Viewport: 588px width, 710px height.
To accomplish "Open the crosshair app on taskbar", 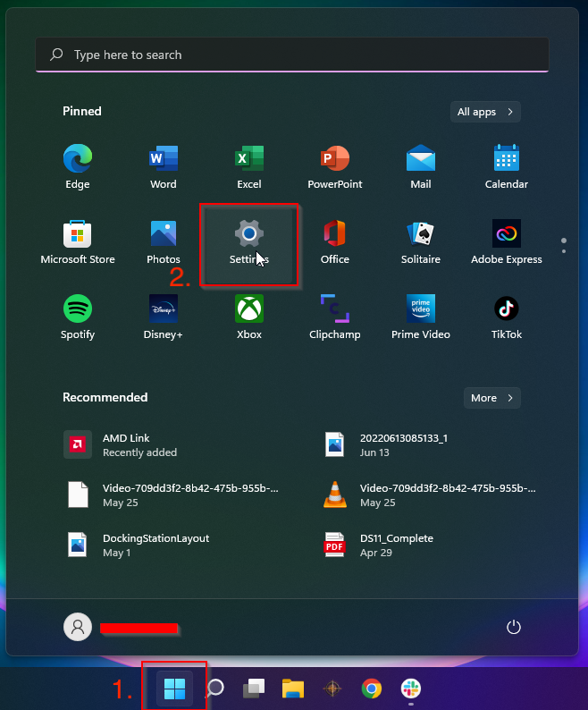I will tap(332, 689).
